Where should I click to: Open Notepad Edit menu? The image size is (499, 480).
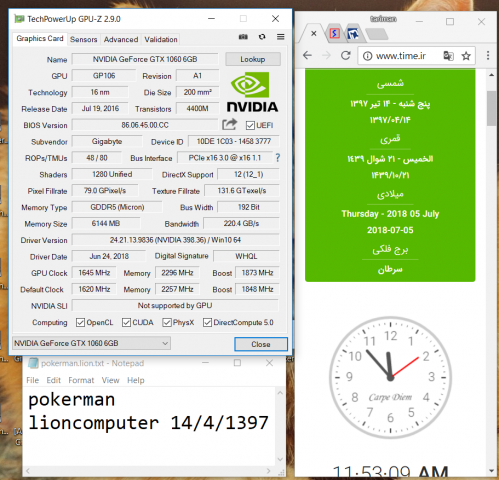[x=54, y=380]
